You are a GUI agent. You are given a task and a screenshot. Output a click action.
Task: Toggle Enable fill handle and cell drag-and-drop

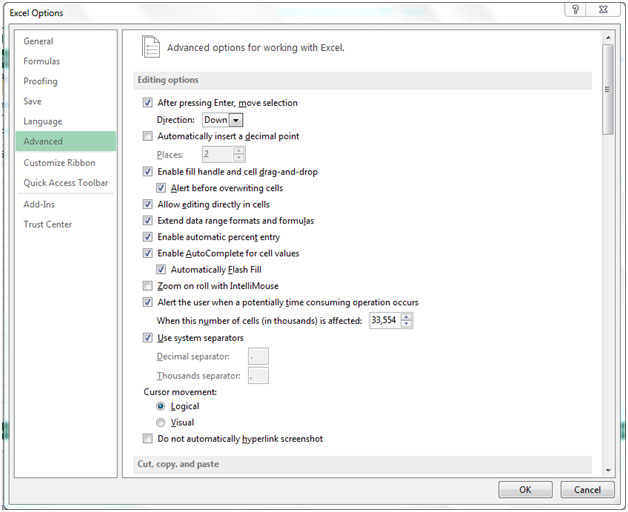(147, 171)
